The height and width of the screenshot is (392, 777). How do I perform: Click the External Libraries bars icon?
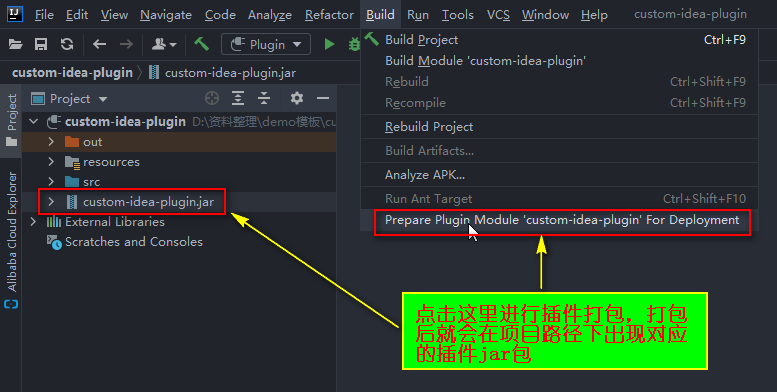[54, 222]
